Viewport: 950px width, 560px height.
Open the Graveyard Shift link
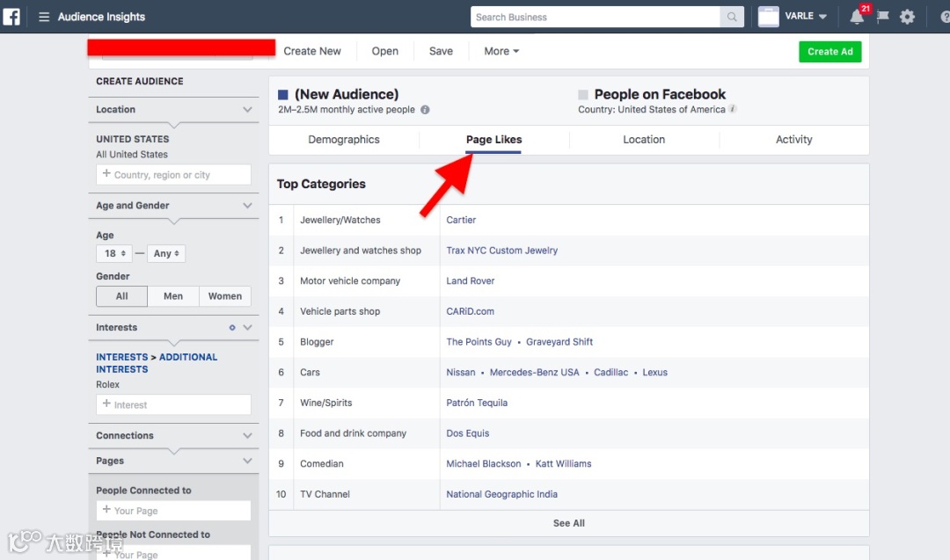(559, 342)
